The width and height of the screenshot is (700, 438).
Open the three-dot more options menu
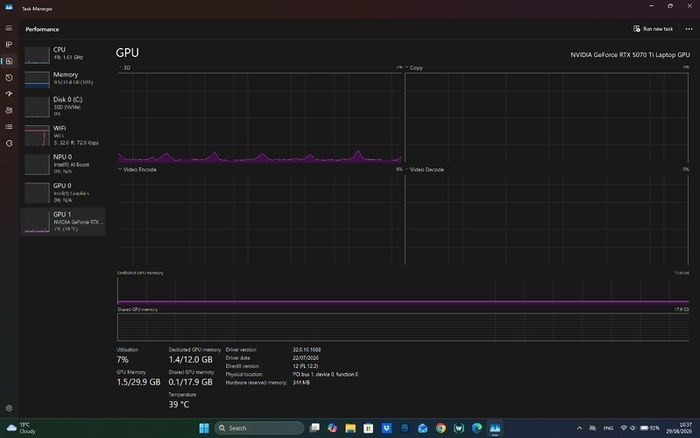point(689,29)
